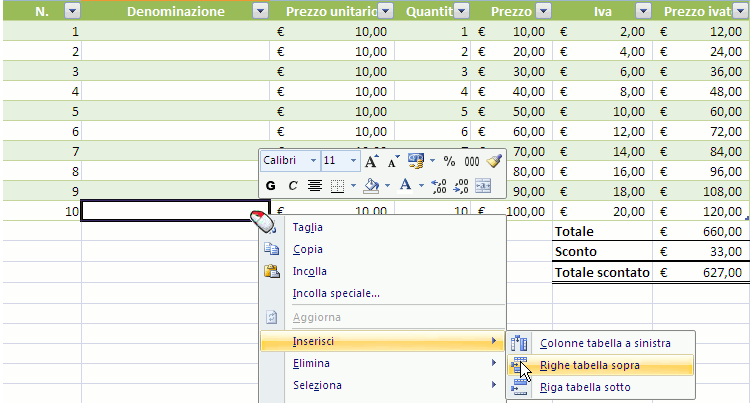Activate the Format Painter brush

pos(494,161)
